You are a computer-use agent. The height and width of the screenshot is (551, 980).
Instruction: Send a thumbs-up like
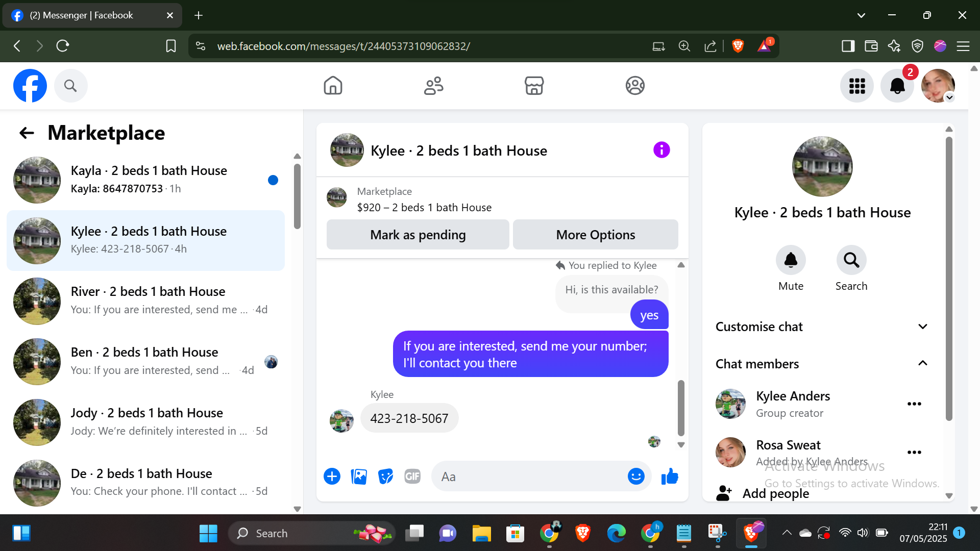coord(670,477)
